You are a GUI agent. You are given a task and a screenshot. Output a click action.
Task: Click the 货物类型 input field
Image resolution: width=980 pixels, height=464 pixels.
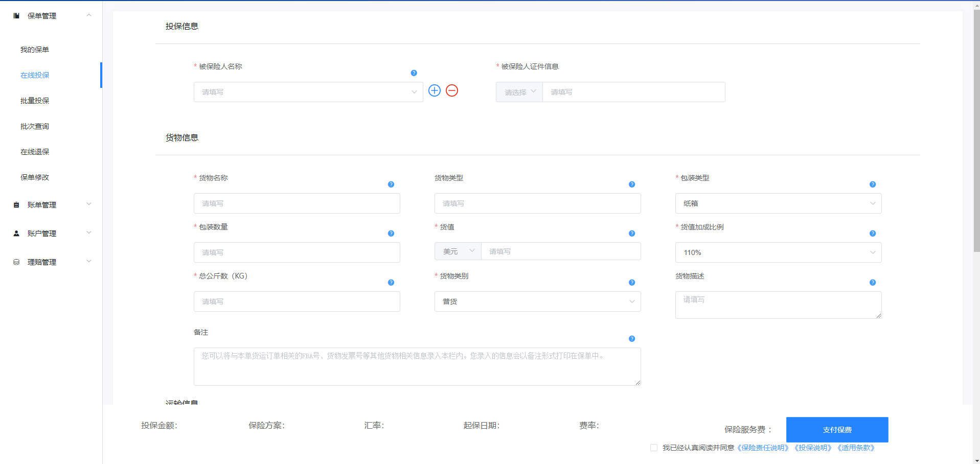point(537,203)
